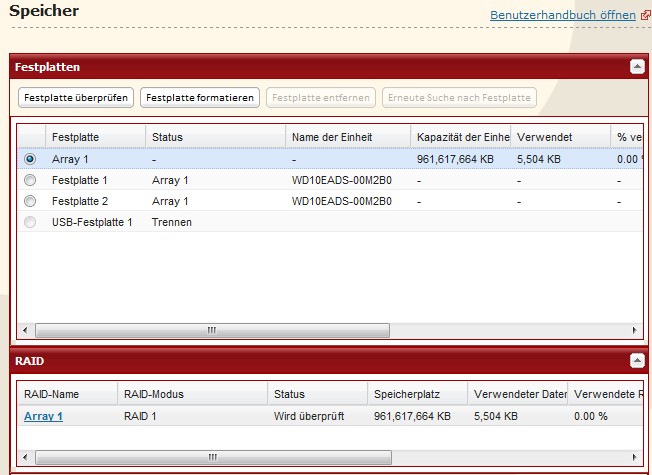Click Festplatte überprüfen button
The image size is (652, 475).
coord(76,98)
